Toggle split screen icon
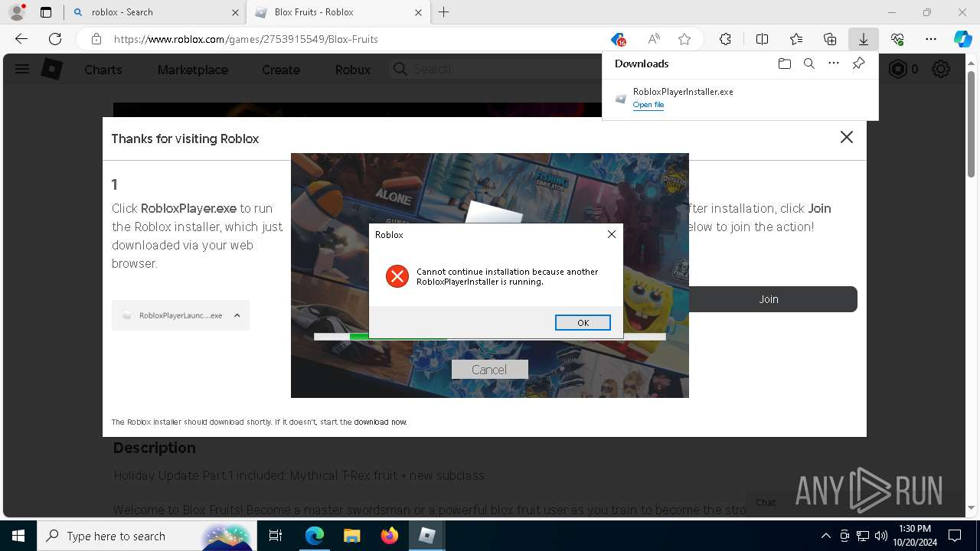This screenshot has height=551, width=980. tap(762, 39)
